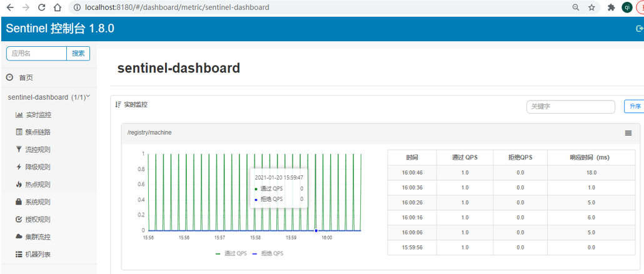Click the cloud icon beside 集群流控
644x274 pixels.
(x=19, y=237)
